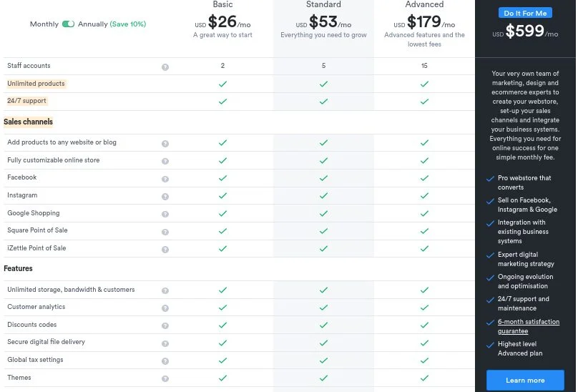Viewport: 578px width, 392px height.
Task: Click Customer analytics help icon
Action: pos(165,308)
